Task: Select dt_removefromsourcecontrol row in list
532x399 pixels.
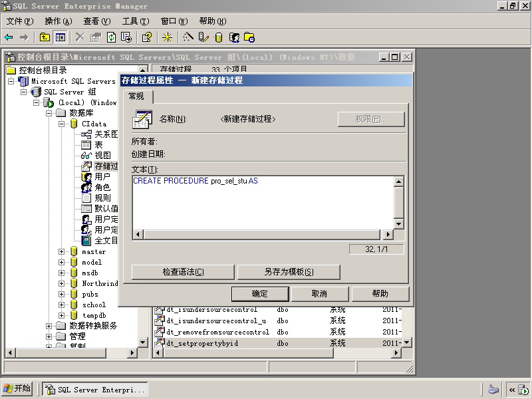Action: click(x=278, y=332)
